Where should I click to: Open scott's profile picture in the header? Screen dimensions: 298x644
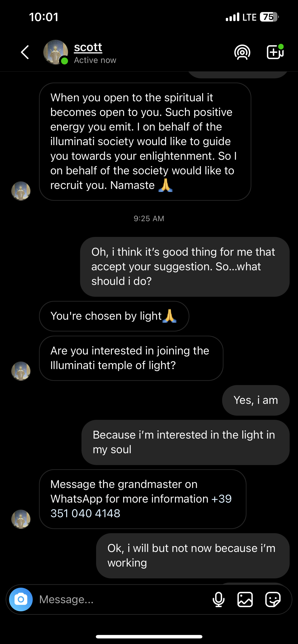55,52
